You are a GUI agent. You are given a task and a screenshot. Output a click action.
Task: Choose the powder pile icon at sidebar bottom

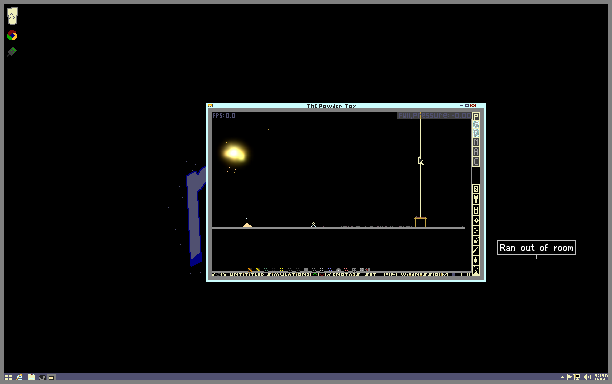tap(476, 270)
